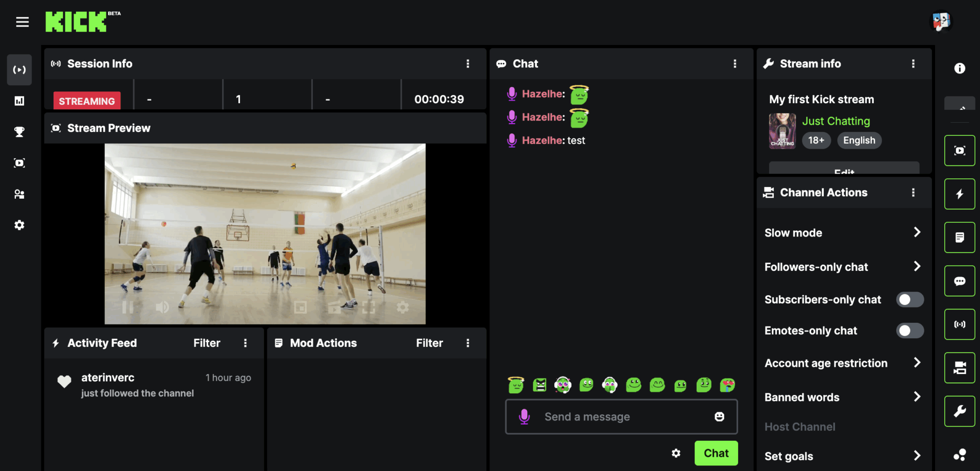Expand Slow mode options
The height and width of the screenshot is (471, 980).
click(917, 232)
